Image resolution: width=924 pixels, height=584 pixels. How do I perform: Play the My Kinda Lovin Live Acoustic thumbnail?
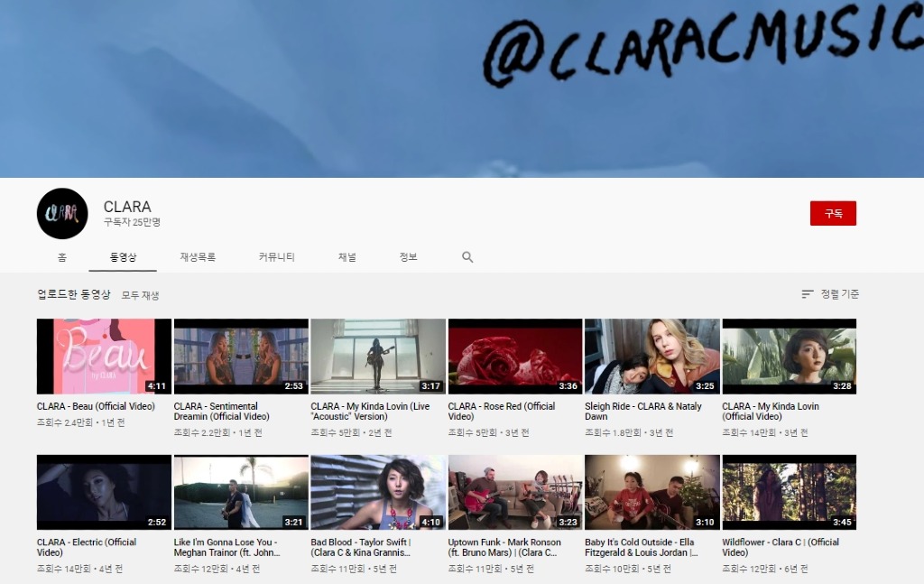pyautogui.click(x=378, y=357)
